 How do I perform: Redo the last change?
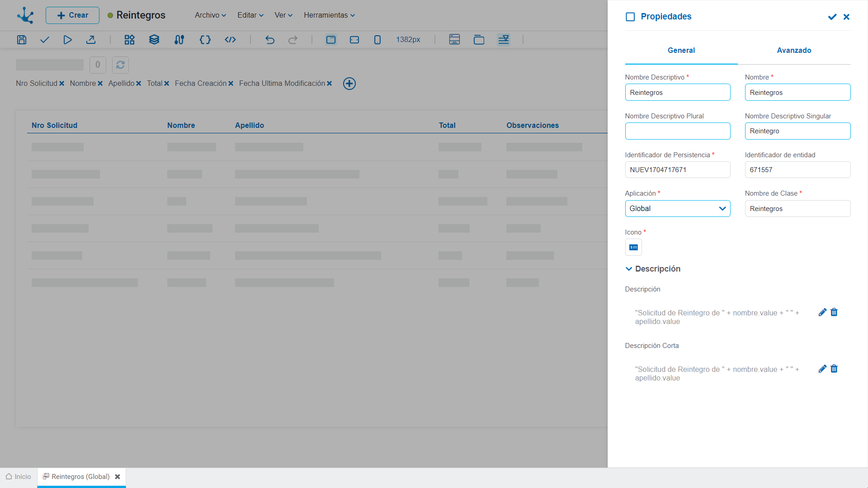293,40
